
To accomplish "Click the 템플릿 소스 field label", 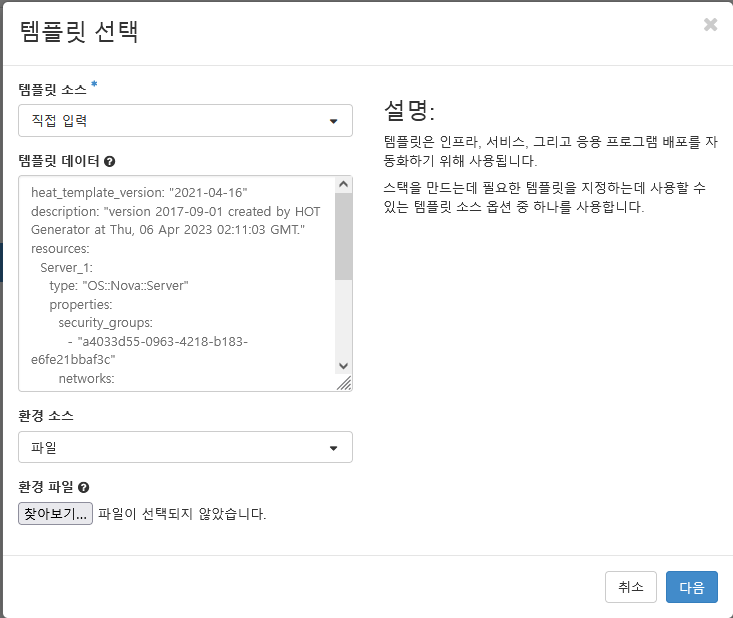I will (x=52, y=90).
